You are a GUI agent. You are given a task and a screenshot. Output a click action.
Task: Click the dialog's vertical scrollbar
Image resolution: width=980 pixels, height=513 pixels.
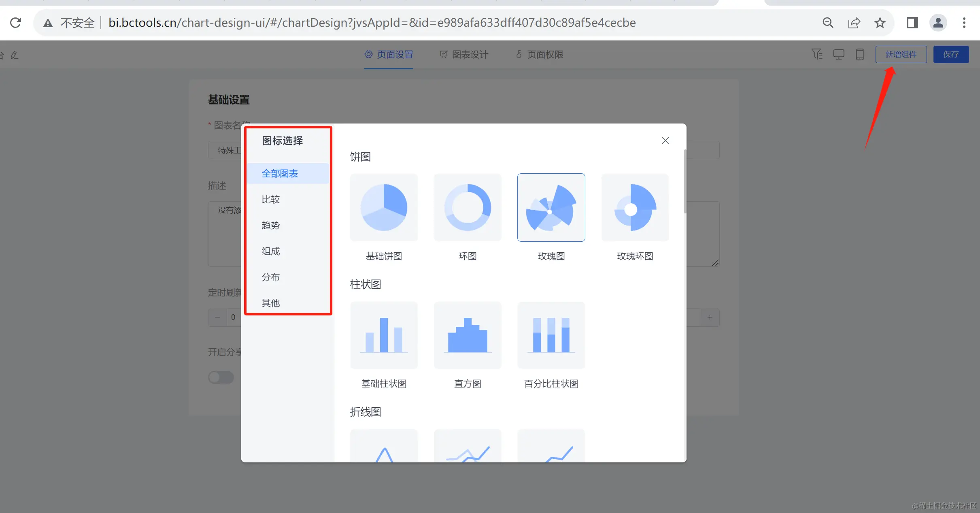click(x=685, y=182)
